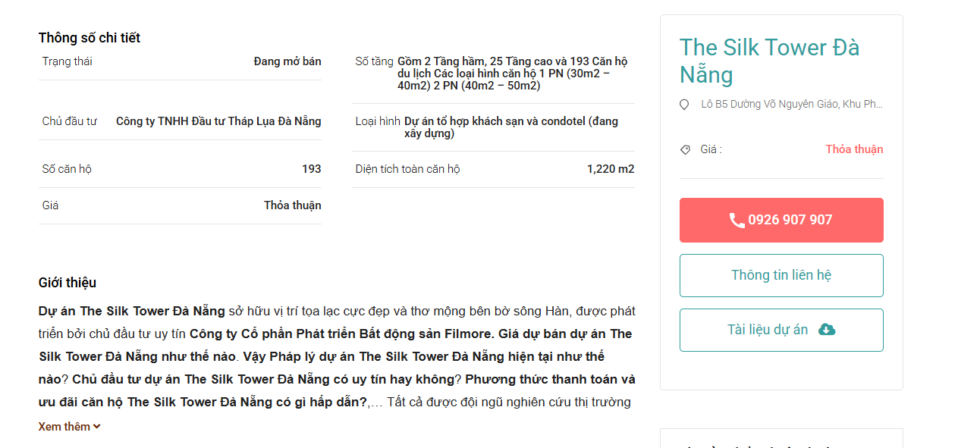
Task: Click the cloud download icon beside Tài liệu dự án
Action: 827,330
